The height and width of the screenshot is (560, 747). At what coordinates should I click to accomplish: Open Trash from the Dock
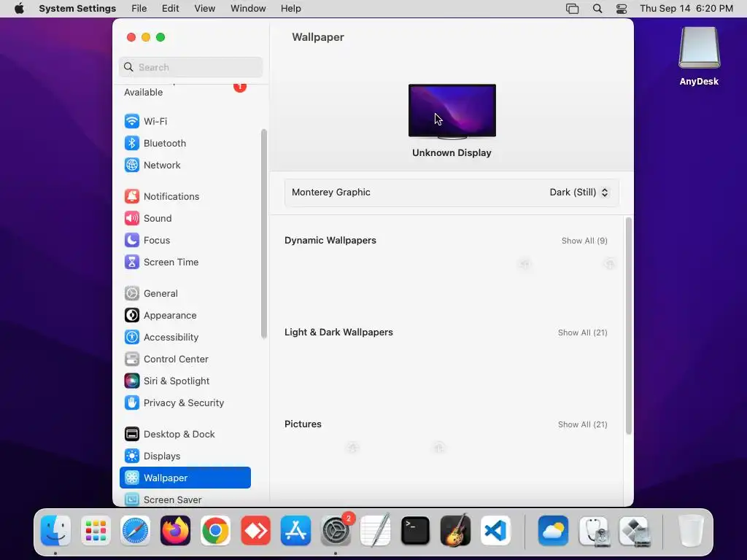coord(691,530)
